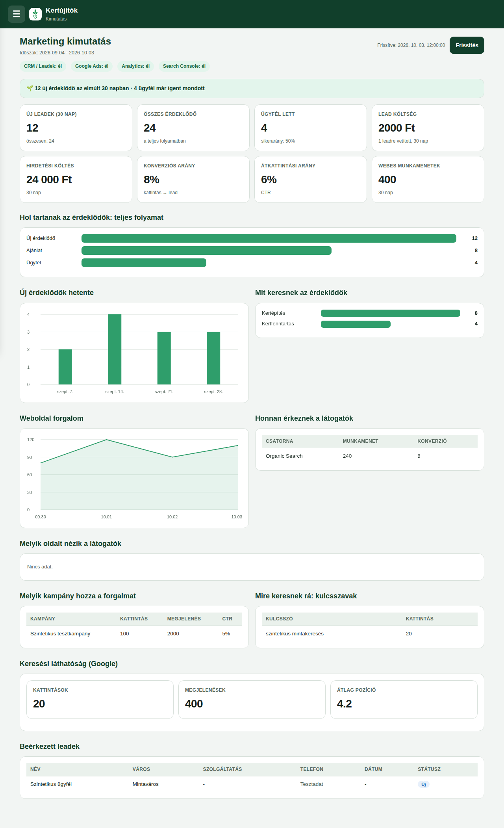The height and width of the screenshot is (828, 504).
Task: Click the szept. 28. weekly bar
Action: click(x=213, y=358)
